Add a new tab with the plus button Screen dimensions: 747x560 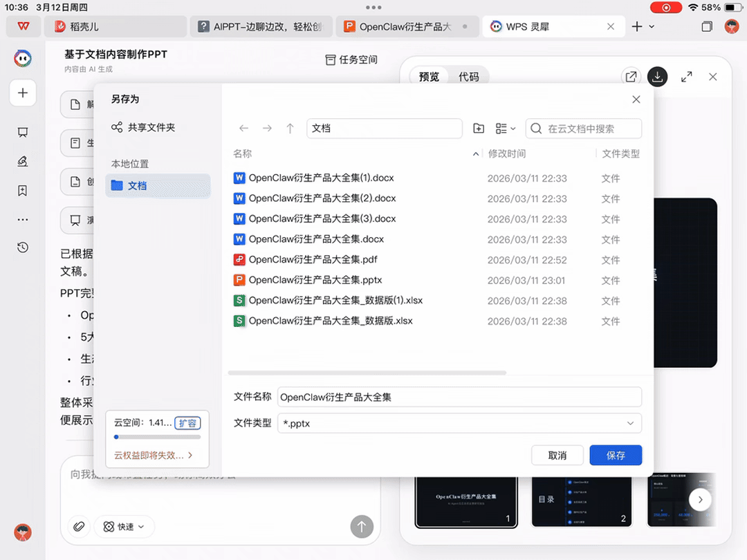tap(637, 27)
